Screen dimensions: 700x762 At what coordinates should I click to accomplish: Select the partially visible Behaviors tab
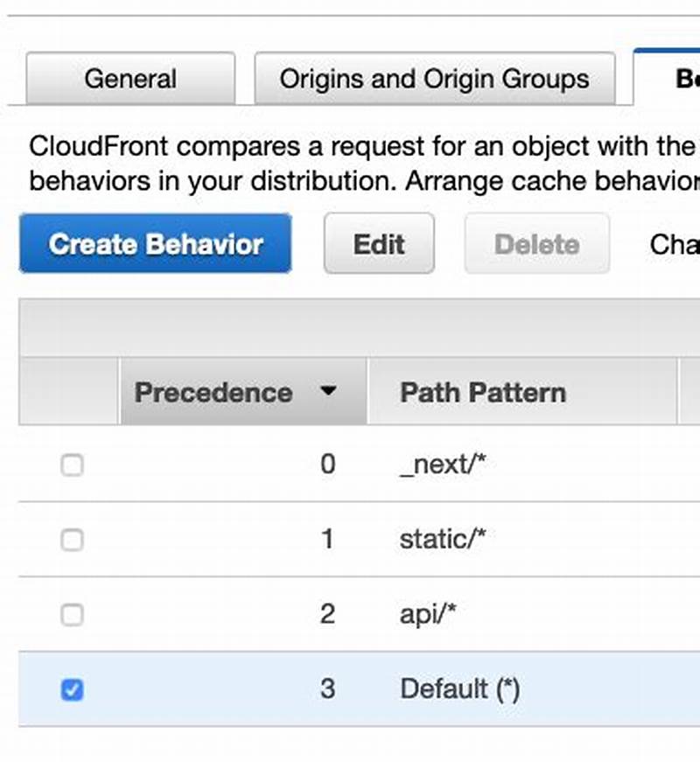[x=678, y=78]
